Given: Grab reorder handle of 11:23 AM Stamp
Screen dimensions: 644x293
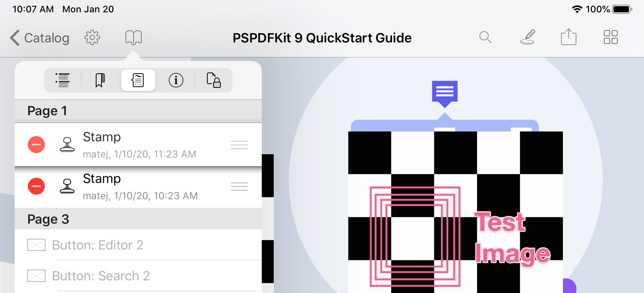Looking at the screenshot, I should 239,145.
